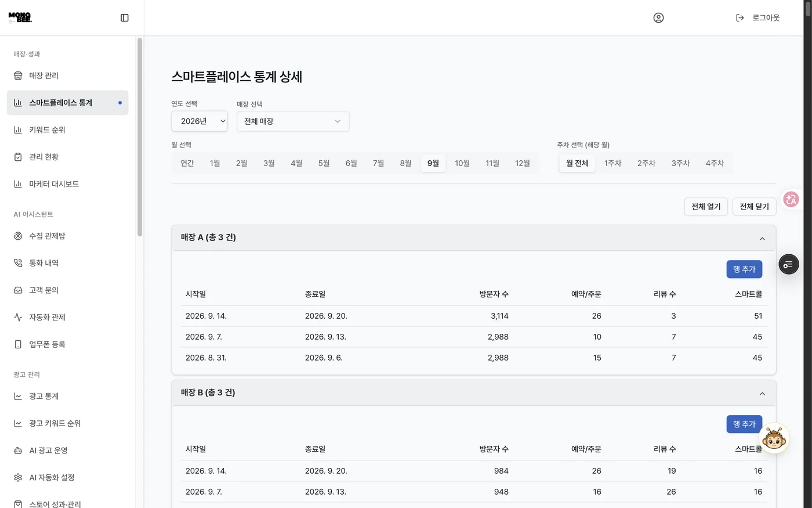812x508 pixels.
Task: Open 수집 관제탑 radar icon
Action: click(x=18, y=236)
